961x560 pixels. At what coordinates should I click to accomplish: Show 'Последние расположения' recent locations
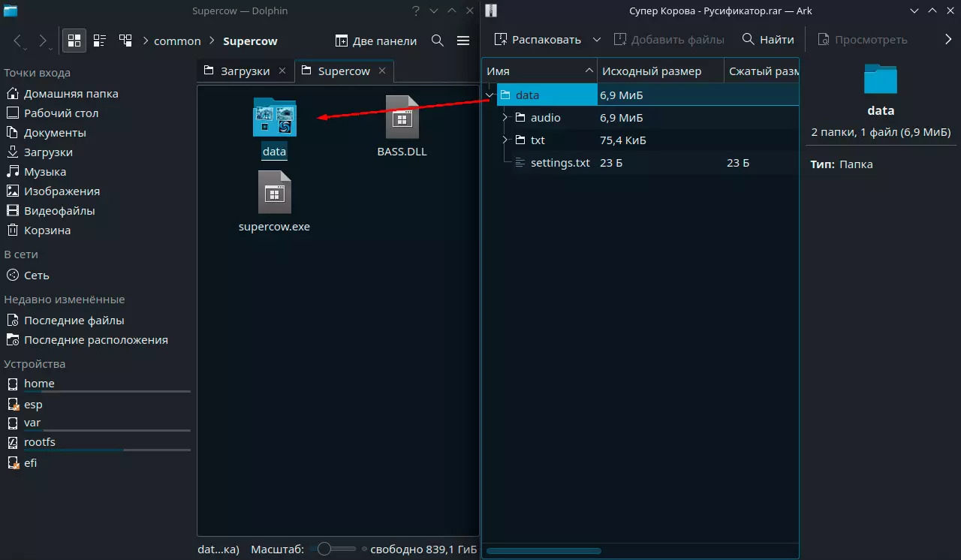click(x=98, y=340)
